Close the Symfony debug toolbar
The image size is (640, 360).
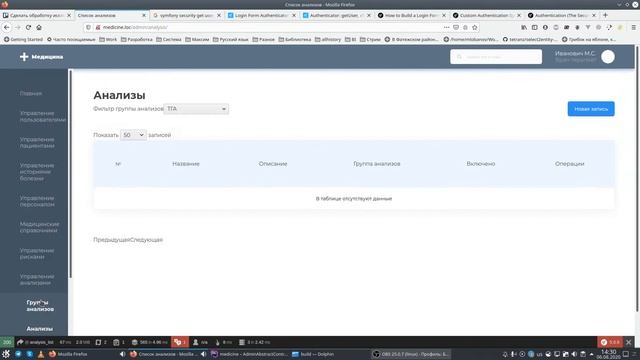point(629,342)
